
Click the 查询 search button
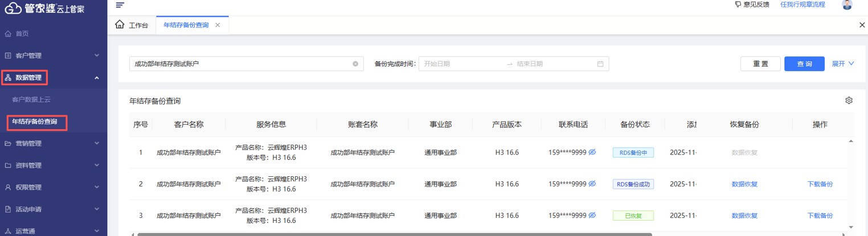tap(804, 64)
